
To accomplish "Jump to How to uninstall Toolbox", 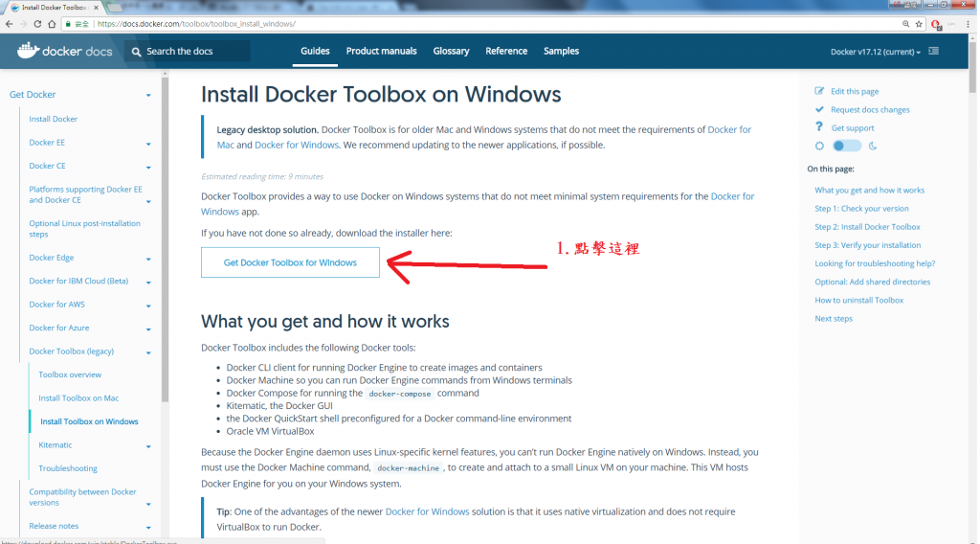I will click(858, 300).
